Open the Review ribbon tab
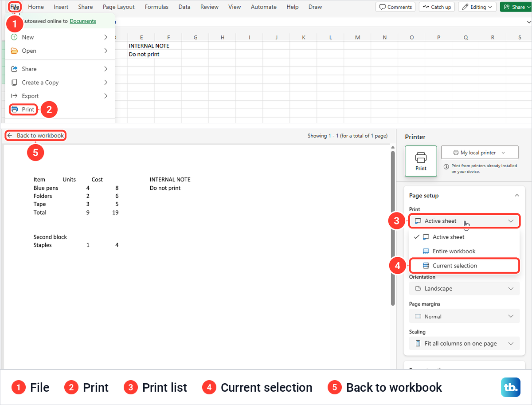This screenshot has height=405, width=532. [209, 7]
